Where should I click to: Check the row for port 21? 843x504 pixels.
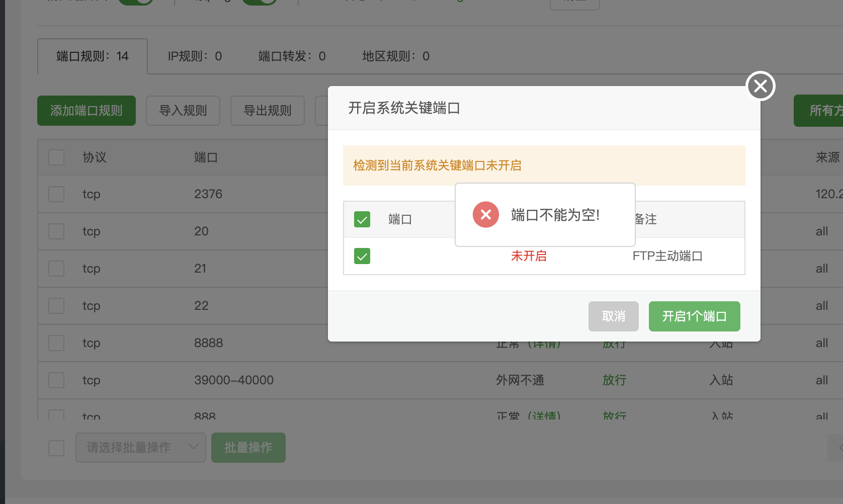pos(56,269)
